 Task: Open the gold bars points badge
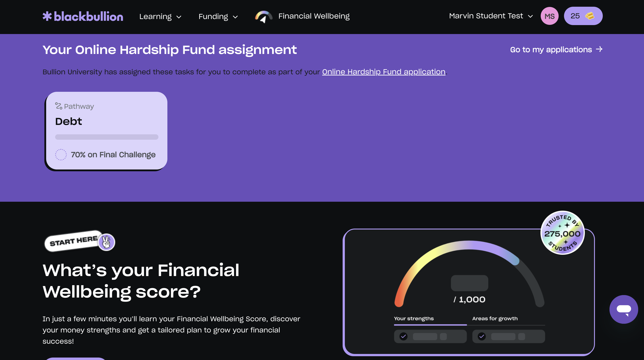point(583,16)
